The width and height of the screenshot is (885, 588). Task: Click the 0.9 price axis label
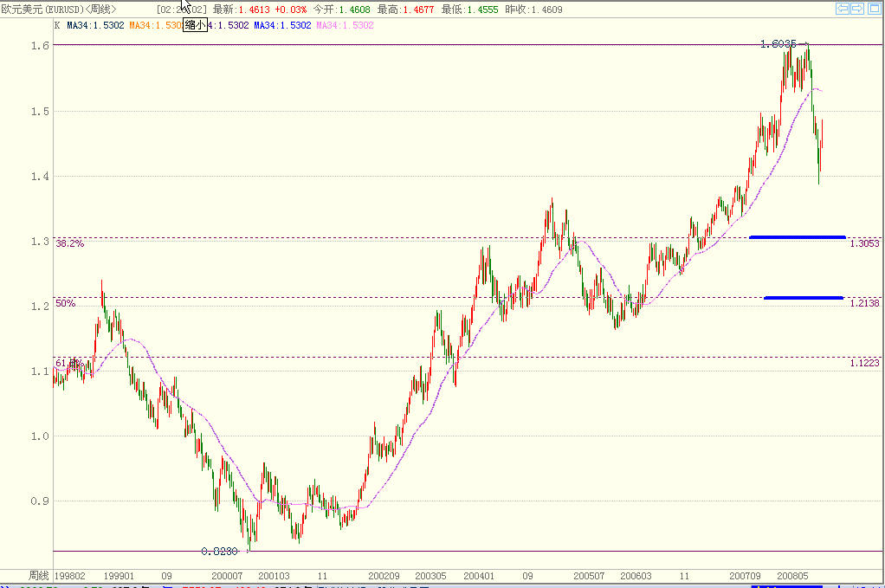pyautogui.click(x=40, y=501)
